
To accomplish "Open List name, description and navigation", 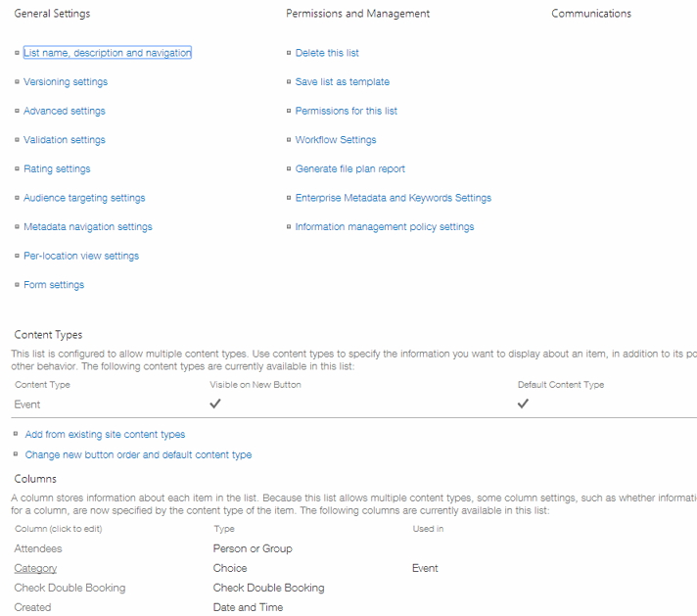I will click(x=107, y=53).
